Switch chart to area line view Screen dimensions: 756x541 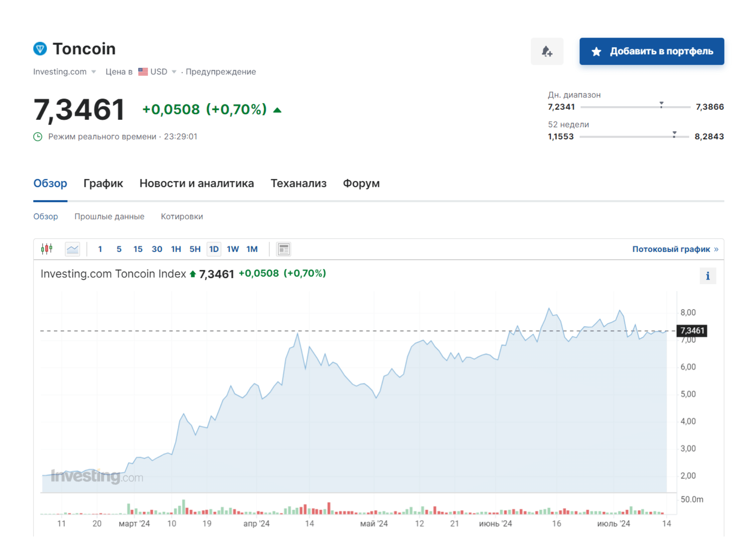coord(72,249)
